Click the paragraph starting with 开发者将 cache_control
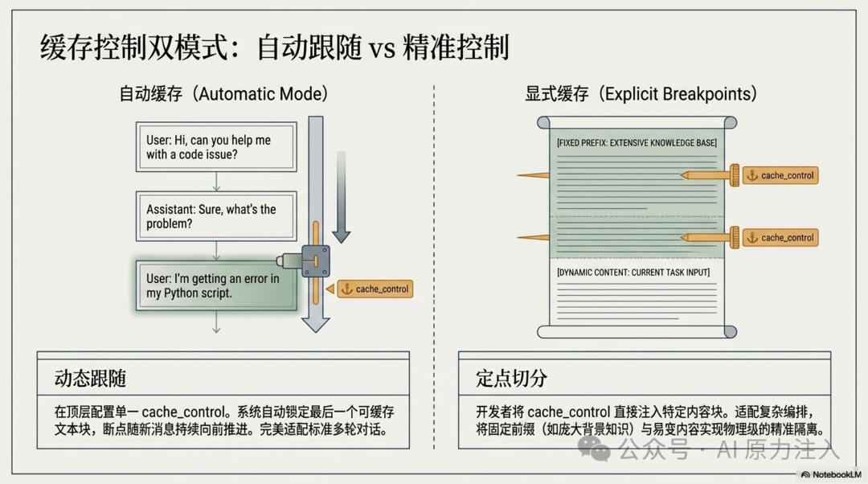 pos(649,420)
